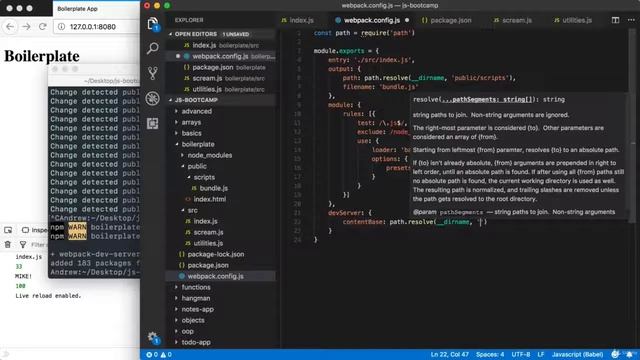Open the Explorer view in activity bar

[x=153, y=24]
